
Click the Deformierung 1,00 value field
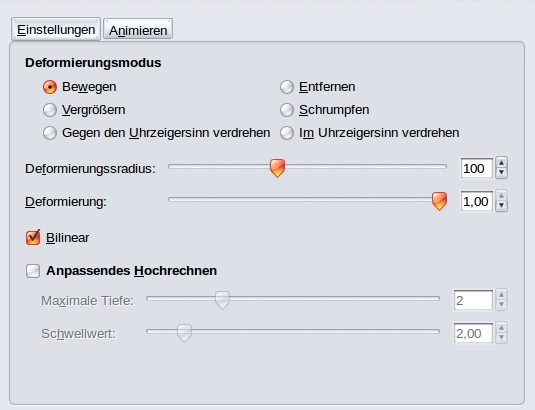477,201
